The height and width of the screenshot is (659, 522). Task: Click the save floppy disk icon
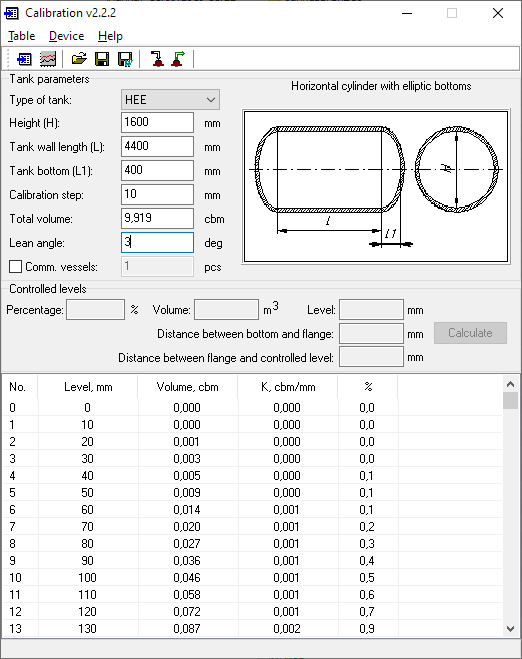[102, 59]
